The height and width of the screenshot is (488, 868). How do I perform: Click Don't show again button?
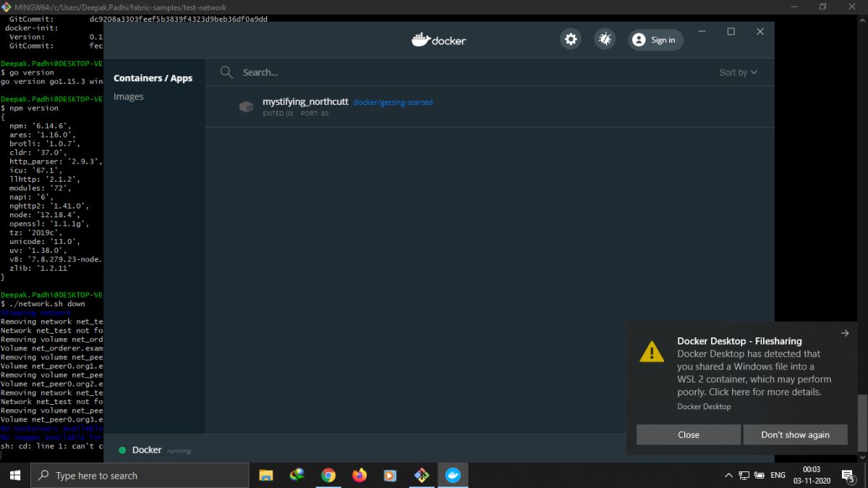pyautogui.click(x=795, y=434)
